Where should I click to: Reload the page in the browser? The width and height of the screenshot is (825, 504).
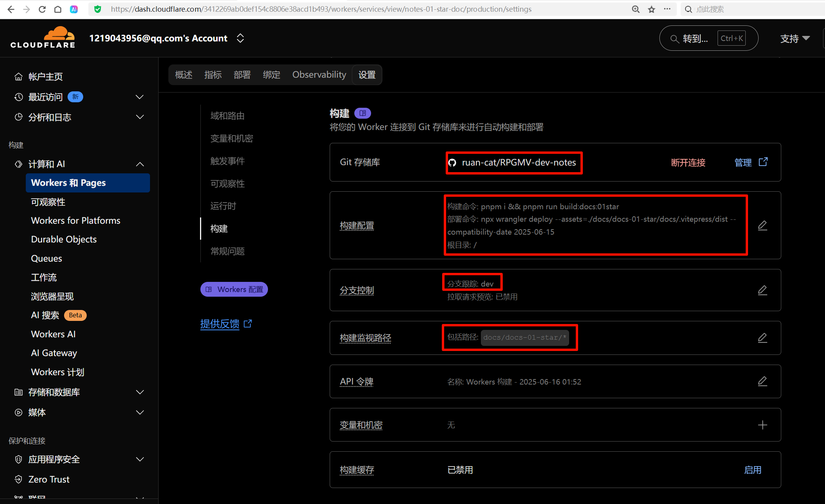42,9
